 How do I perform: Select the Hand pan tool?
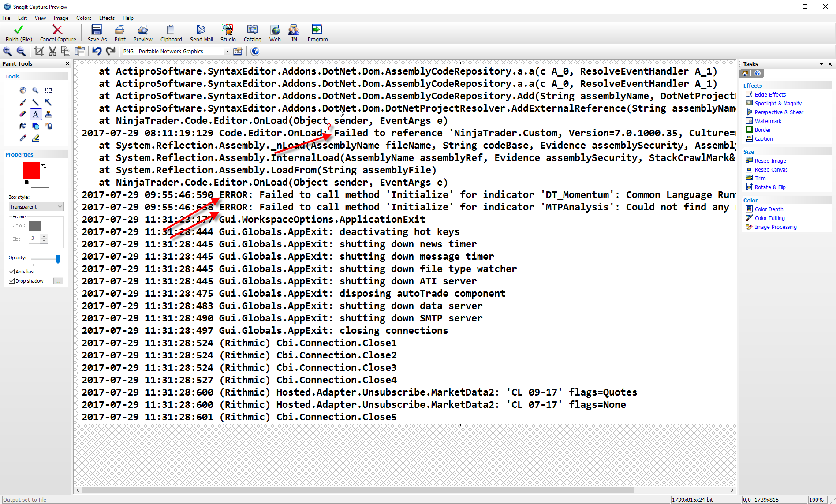tap(23, 90)
